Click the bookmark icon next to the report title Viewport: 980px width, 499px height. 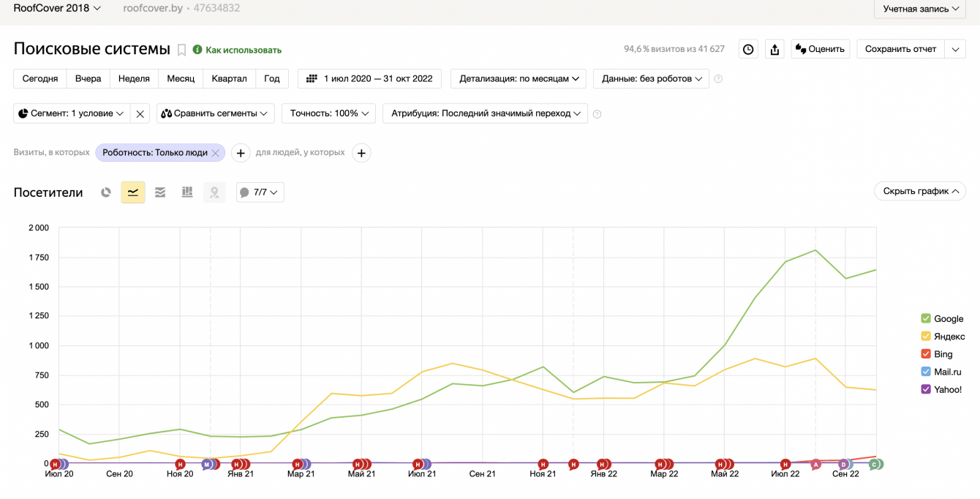click(x=181, y=50)
